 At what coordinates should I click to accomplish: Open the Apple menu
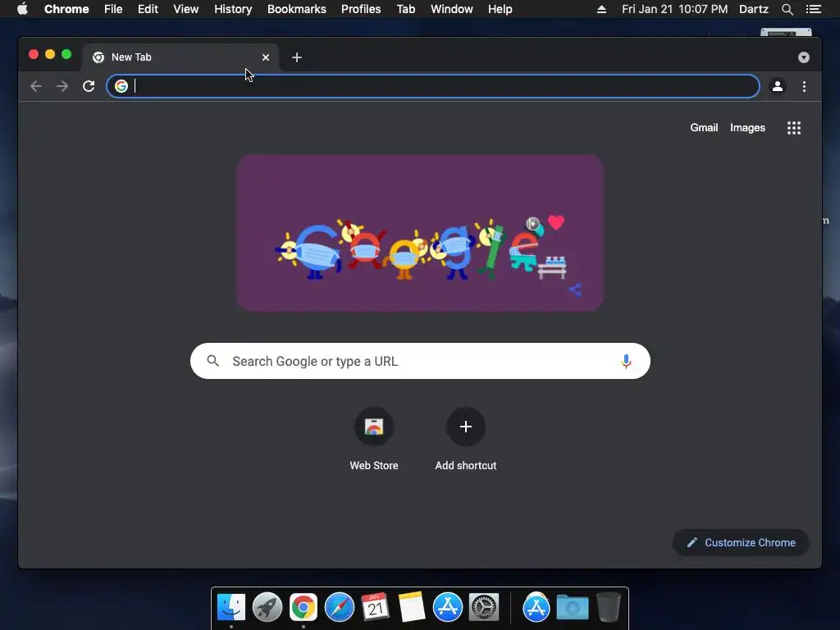coord(22,9)
